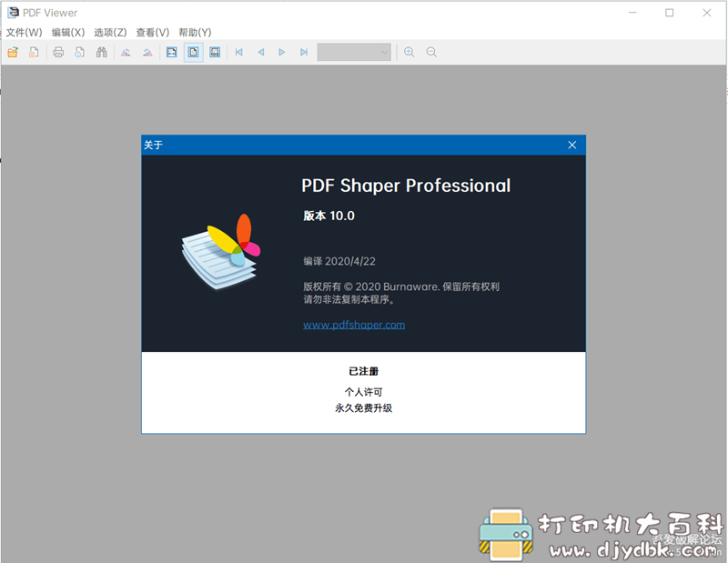Image resolution: width=728 pixels, height=563 pixels.
Task: Open the 编辑(X) menu
Action: tap(68, 33)
